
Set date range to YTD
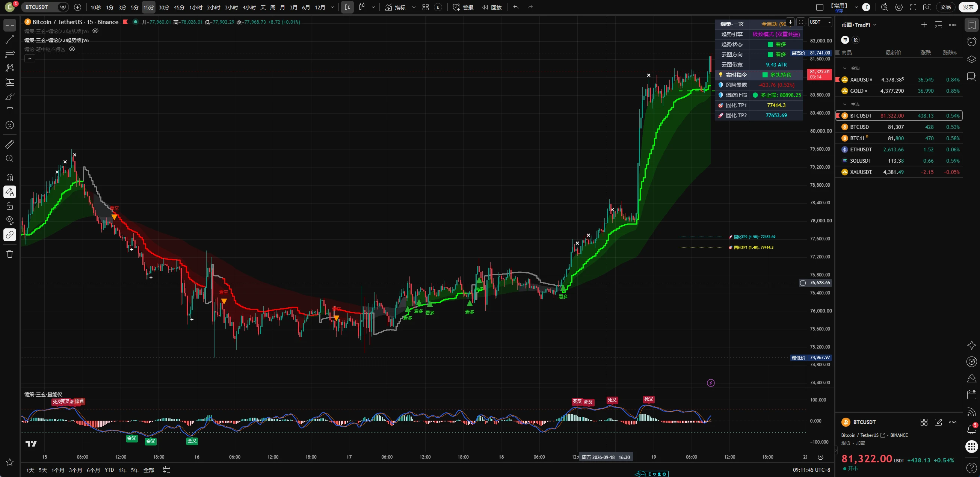tap(109, 470)
